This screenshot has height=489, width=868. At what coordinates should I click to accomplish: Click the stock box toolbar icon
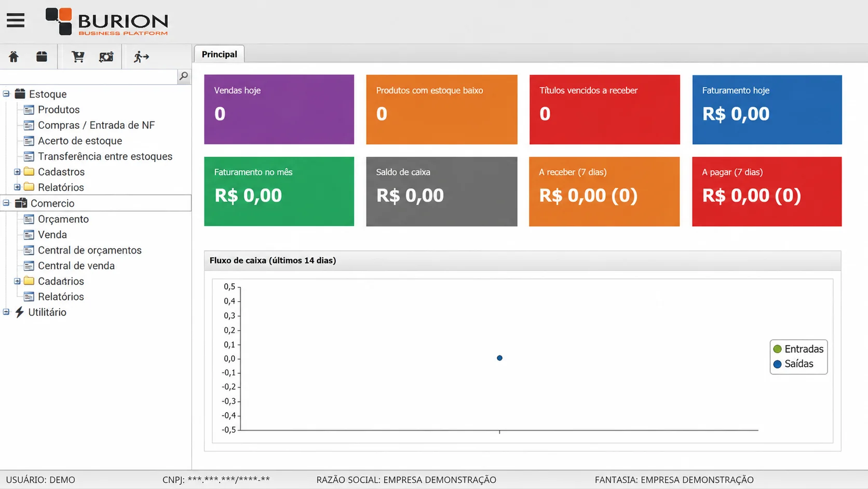[42, 57]
